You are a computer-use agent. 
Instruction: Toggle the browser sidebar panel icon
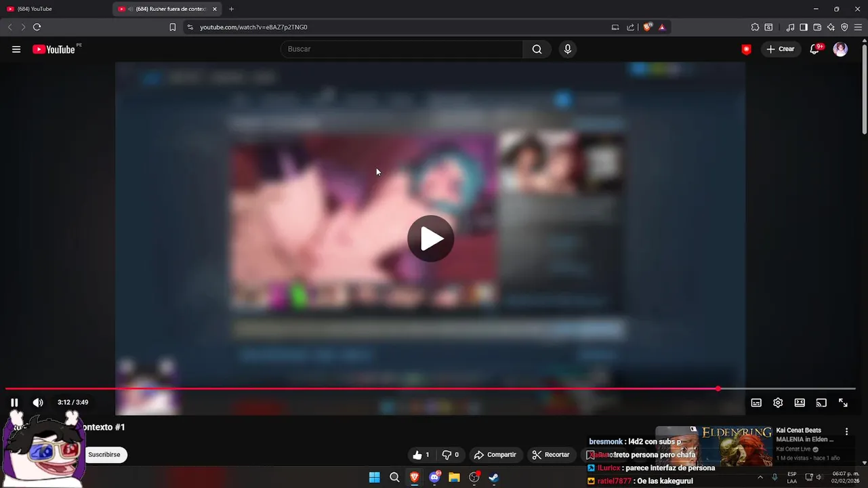804,27
